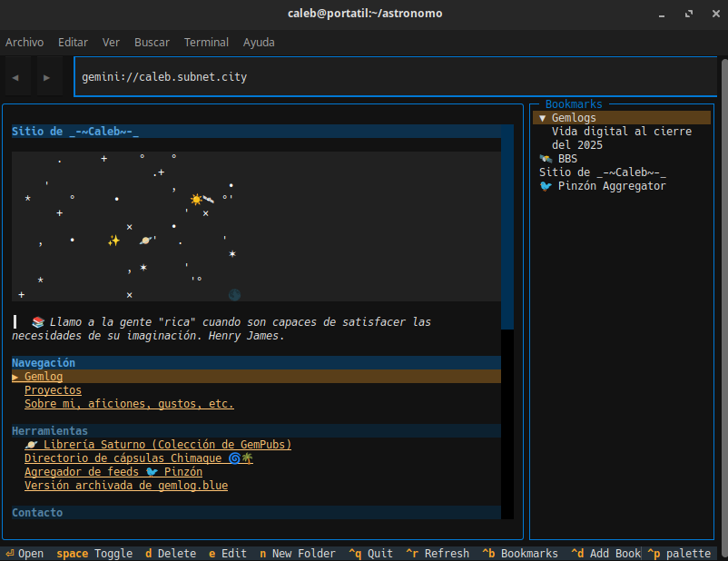728x561 pixels.
Task: Select the highlighted Gemlog navigation link
Action: [x=43, y=377]
